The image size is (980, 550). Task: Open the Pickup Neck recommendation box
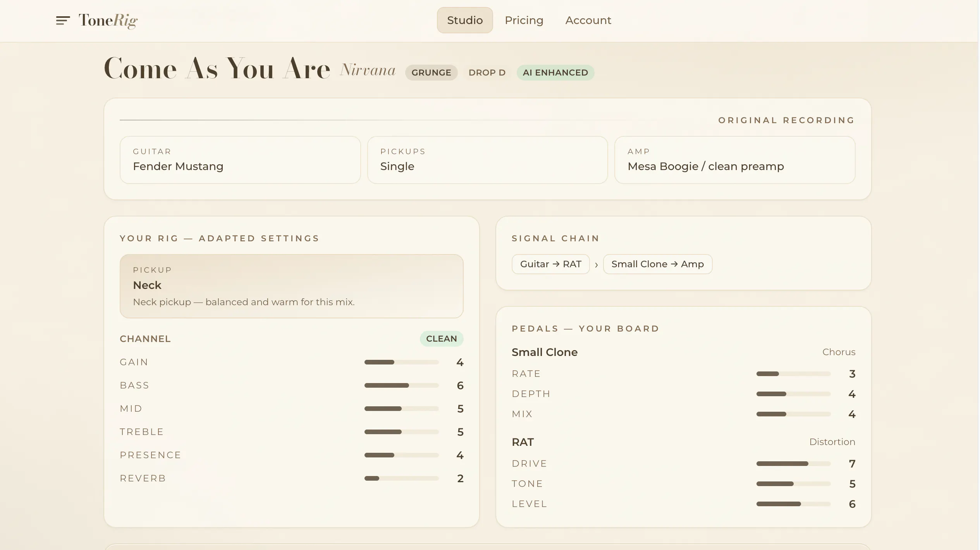coord(292,286)
